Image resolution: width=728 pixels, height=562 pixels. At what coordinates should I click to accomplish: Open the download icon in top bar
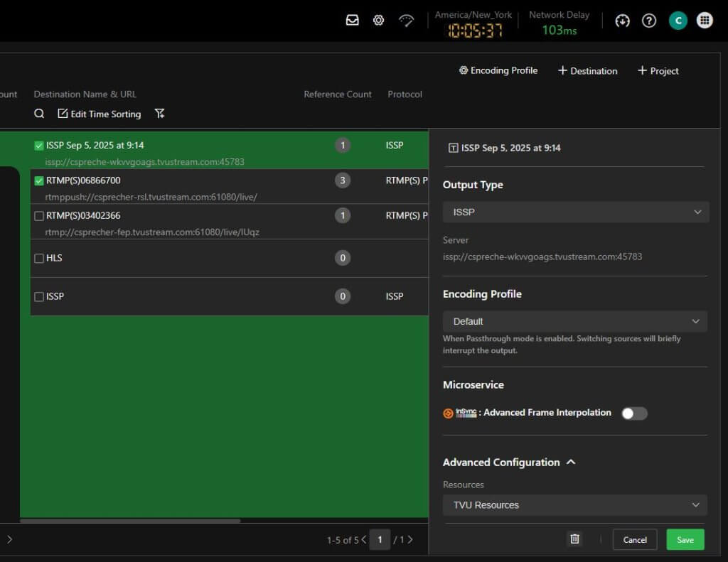(622, 21)
